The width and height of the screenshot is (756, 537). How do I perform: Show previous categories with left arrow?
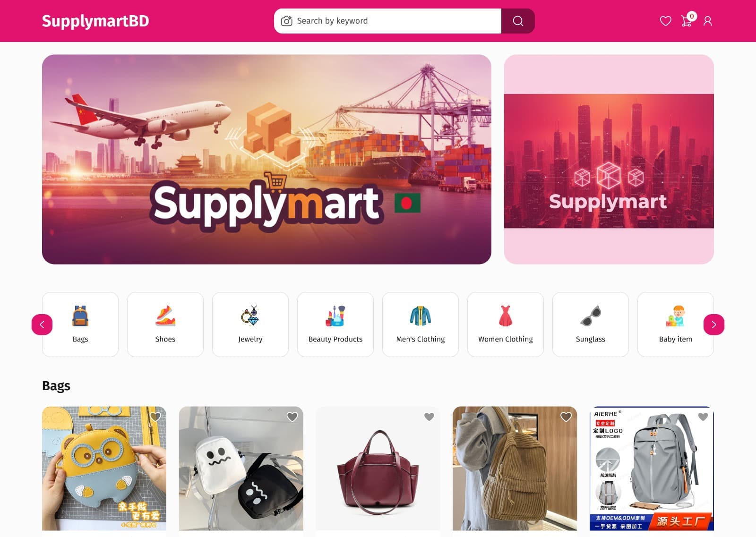[42, 324]
